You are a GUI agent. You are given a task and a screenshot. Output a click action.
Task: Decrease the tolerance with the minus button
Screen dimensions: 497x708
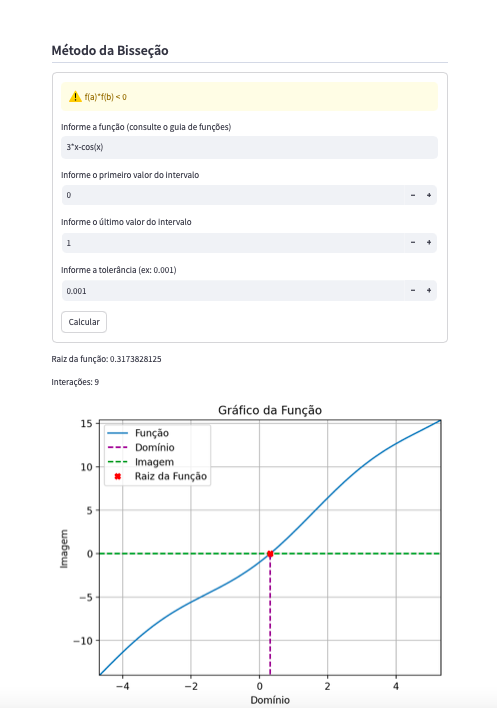pos(413,291)
